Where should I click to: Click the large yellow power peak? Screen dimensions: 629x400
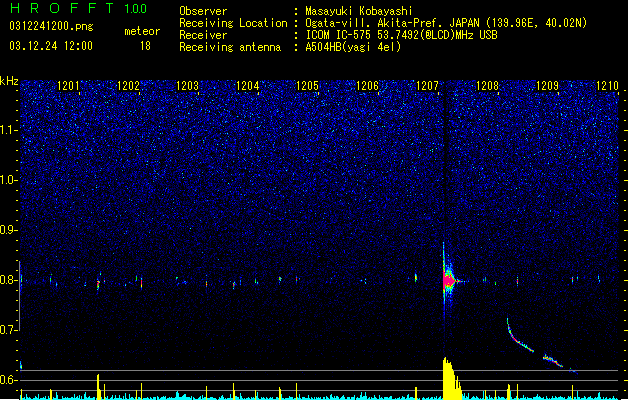tap(451, 378)
